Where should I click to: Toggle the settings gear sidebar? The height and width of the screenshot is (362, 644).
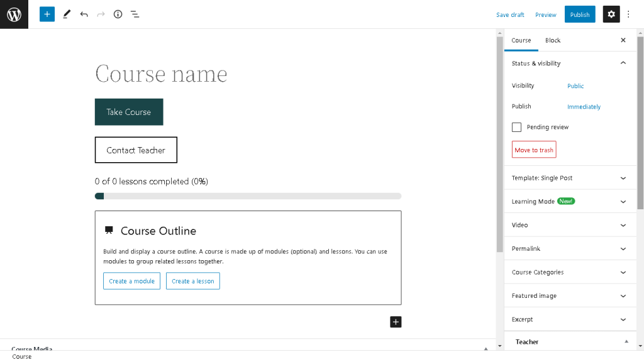click(611, 14)
